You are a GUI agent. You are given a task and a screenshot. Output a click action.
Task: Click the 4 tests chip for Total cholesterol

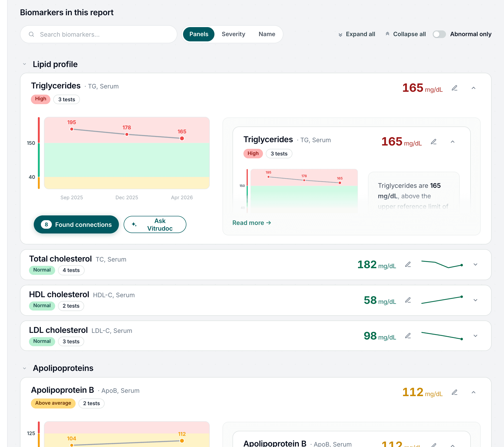pos(71,270)
